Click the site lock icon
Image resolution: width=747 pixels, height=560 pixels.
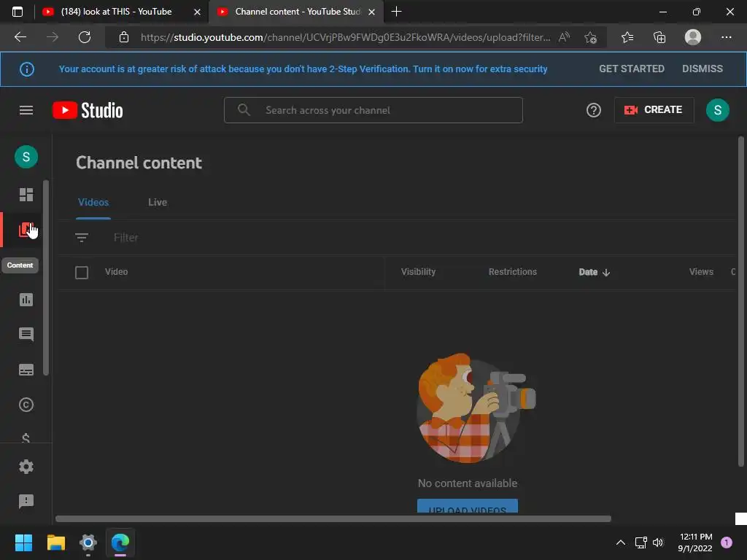(x=123, y=37)
